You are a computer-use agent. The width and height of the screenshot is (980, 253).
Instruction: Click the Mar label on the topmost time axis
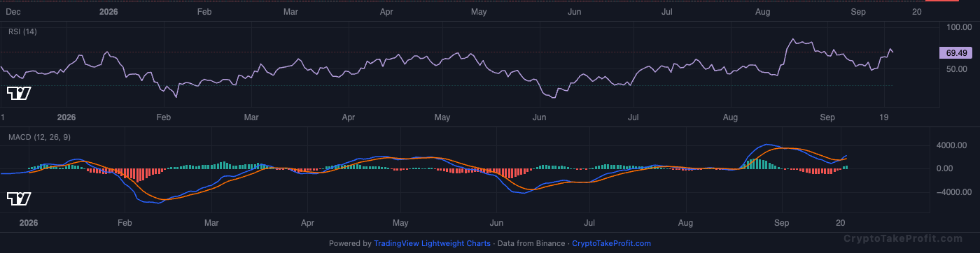coord(291,12)
